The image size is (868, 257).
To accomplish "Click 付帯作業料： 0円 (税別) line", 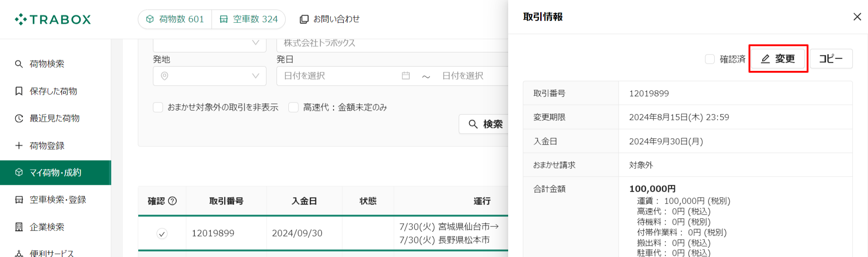I will 682,232.
